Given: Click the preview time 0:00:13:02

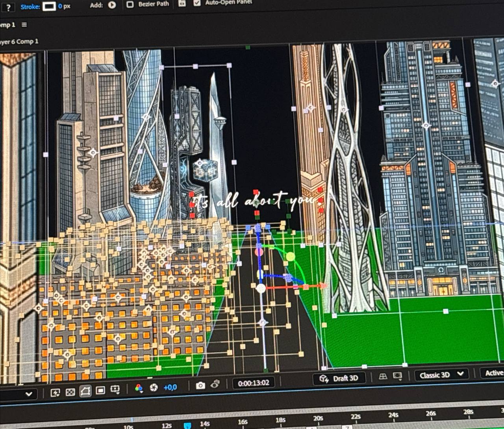Looking at the screenshot, I should (254, 383).
